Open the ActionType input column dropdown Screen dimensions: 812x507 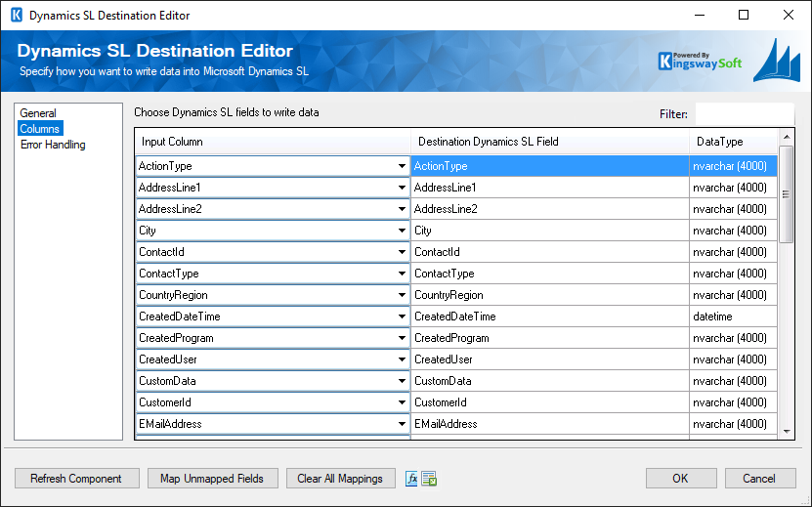[402, 166]
